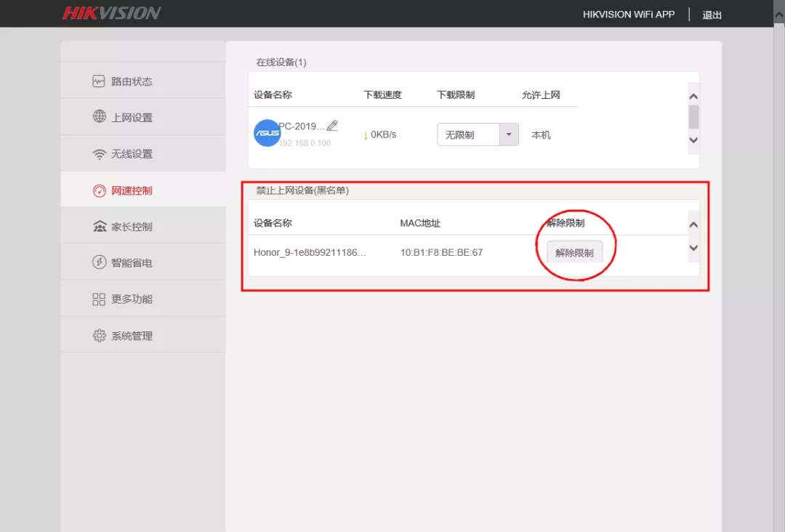785x532 pixels.
Task: Click down arrow in online devices list
Action: point(693,140)
